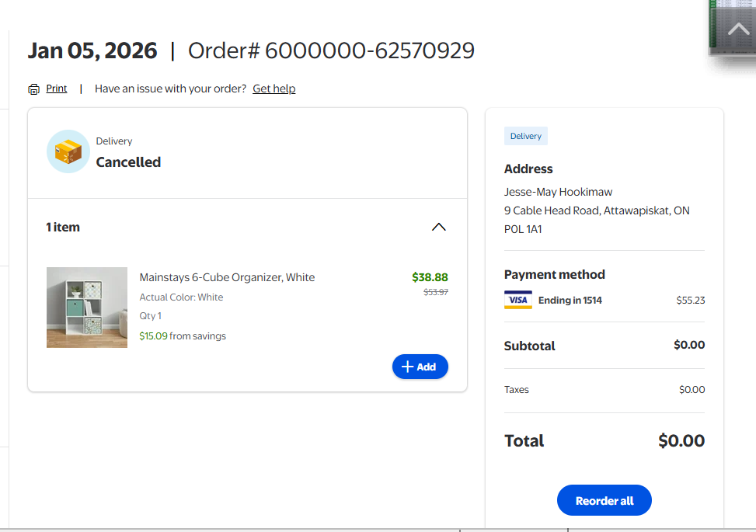
Task: Click the 9 Cable Head Road address line
Action: 597,210
